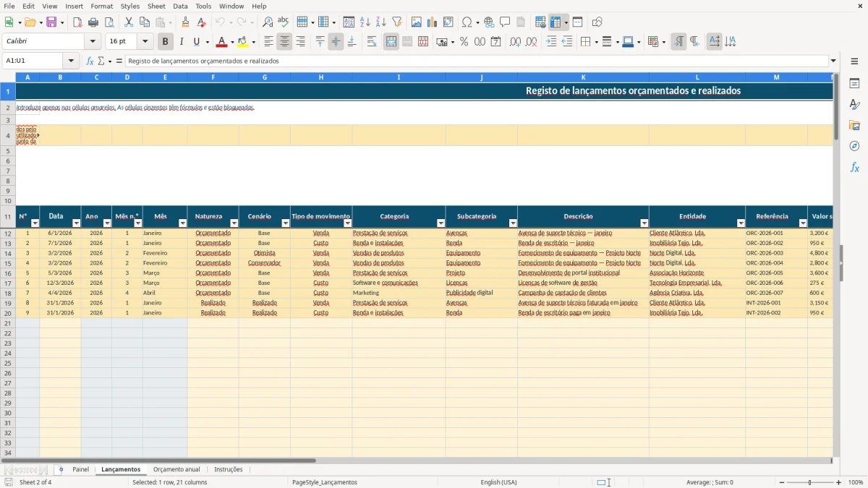Toggle Wrap Text

pos(371,42)
